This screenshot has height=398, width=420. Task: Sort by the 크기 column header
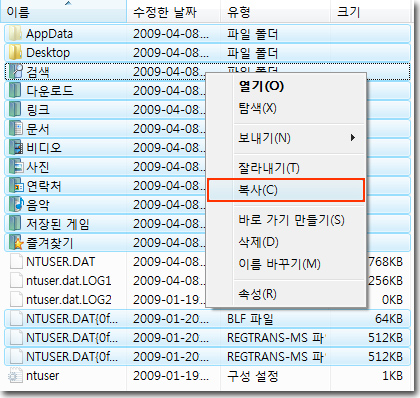[x=370, y=12]
